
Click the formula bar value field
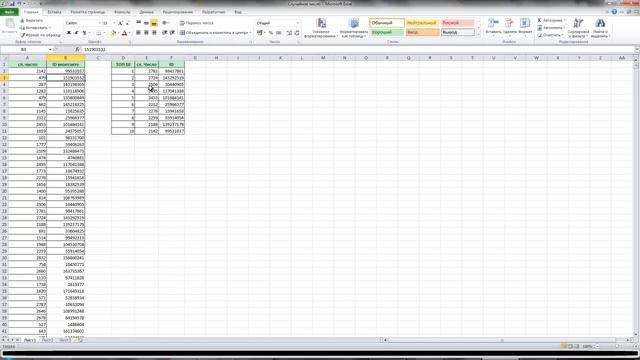[x=357, y=49]
